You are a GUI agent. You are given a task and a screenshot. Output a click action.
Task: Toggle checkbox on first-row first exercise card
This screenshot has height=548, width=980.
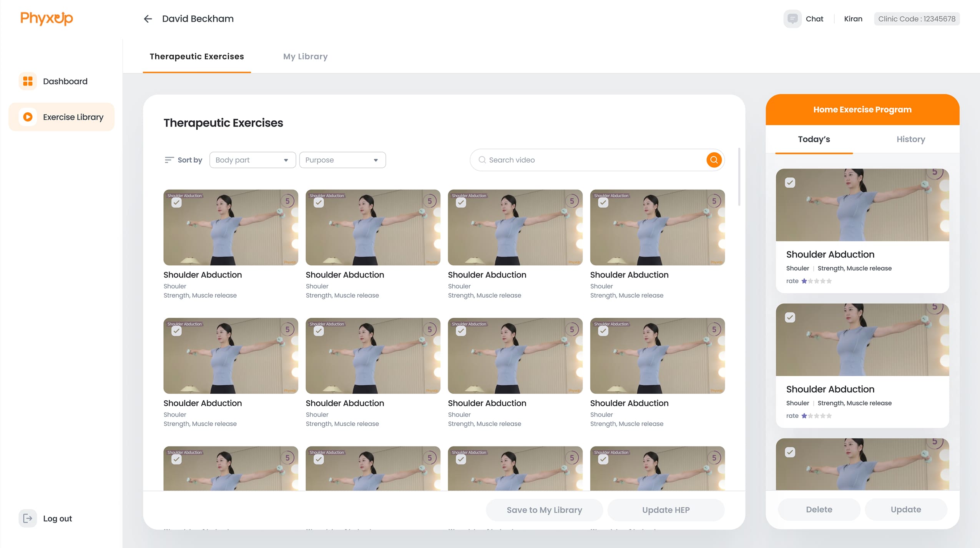(x=176, y=203)
